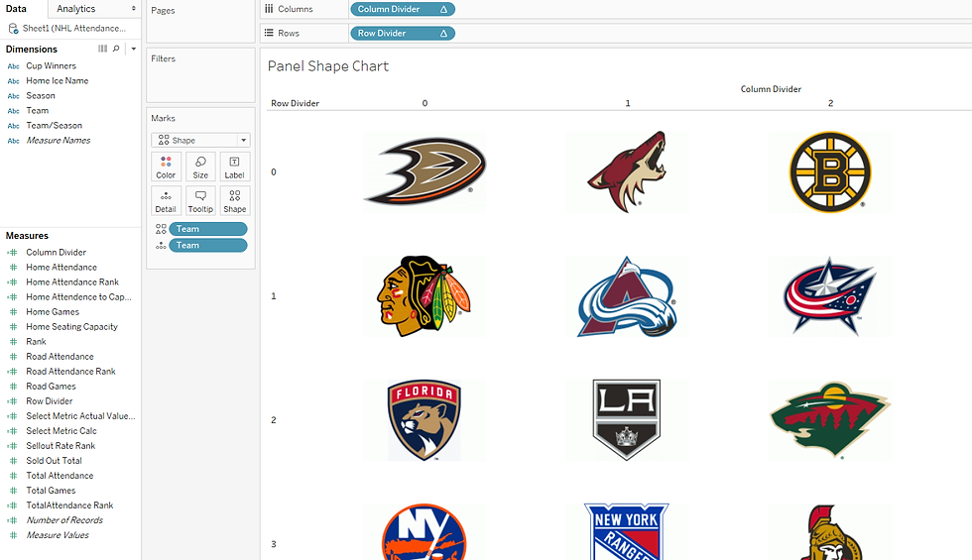Click the Florida Panthers logo mark
Viewport: 972px width, 560px height.
point(425,420)
